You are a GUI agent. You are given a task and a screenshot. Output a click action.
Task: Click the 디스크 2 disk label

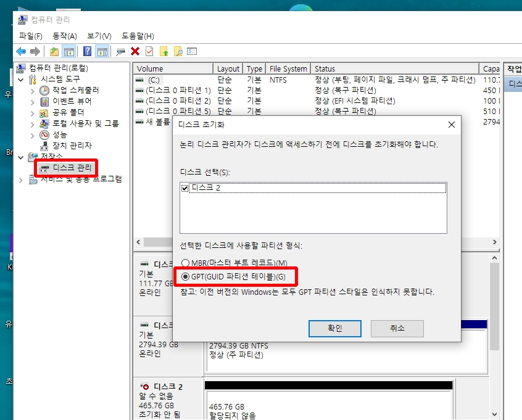tap(168, 387)
